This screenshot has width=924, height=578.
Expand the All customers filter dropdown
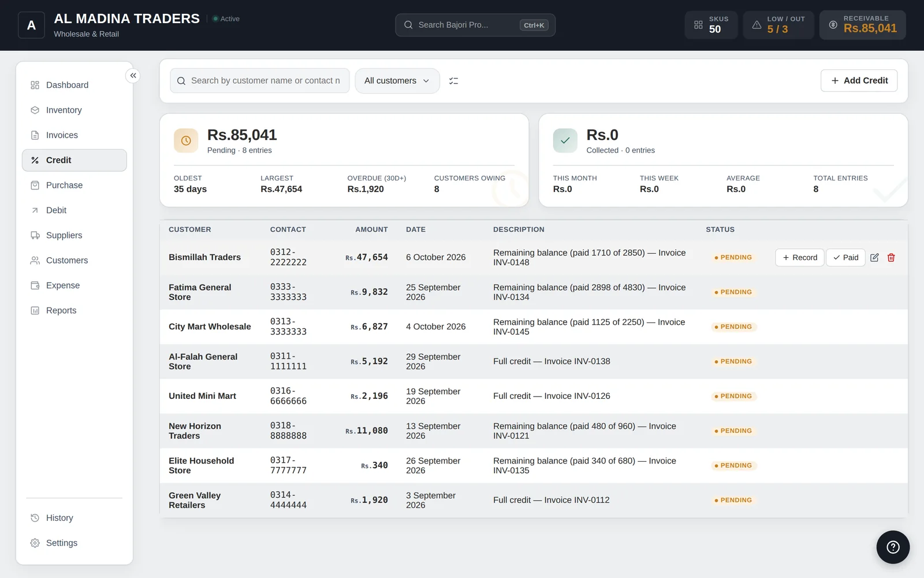point(397,81)
